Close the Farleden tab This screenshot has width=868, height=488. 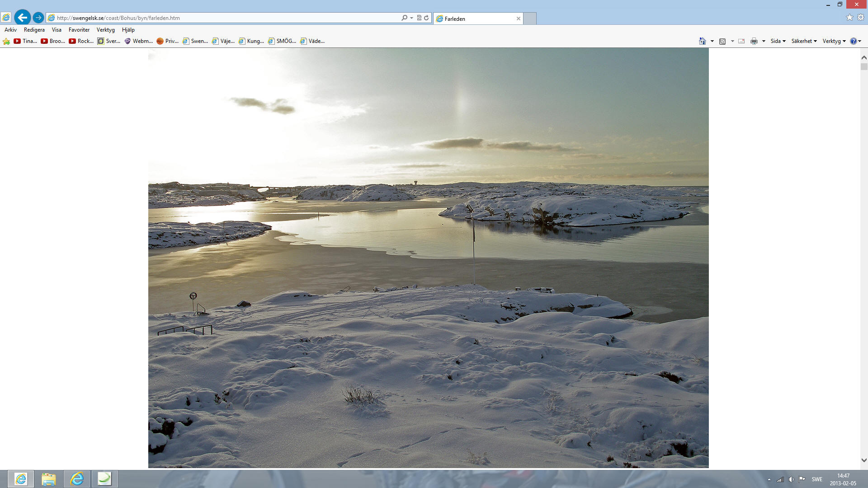tap(519, 19)
